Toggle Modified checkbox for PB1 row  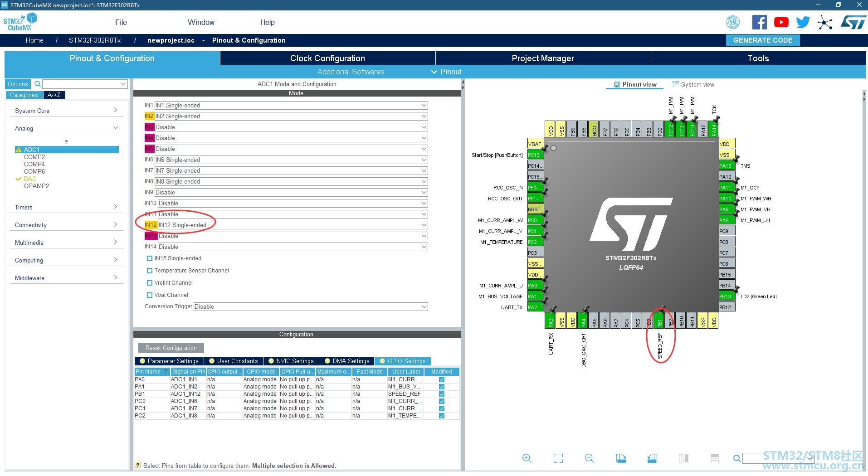pyautogui.click(x=442, y=394)
